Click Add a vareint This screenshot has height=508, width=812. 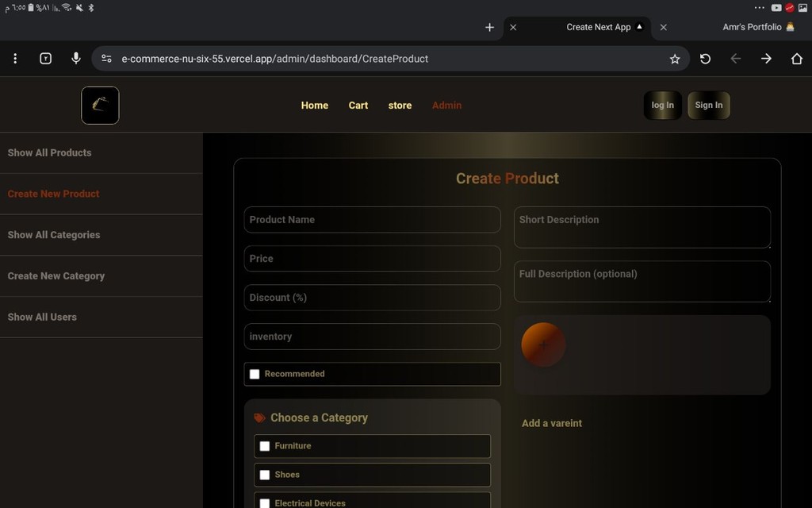[552, 423]
